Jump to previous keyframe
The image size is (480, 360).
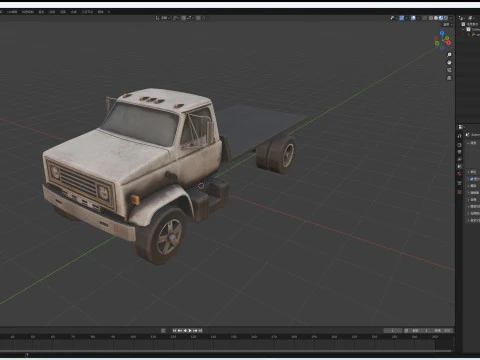coord(179,330)
